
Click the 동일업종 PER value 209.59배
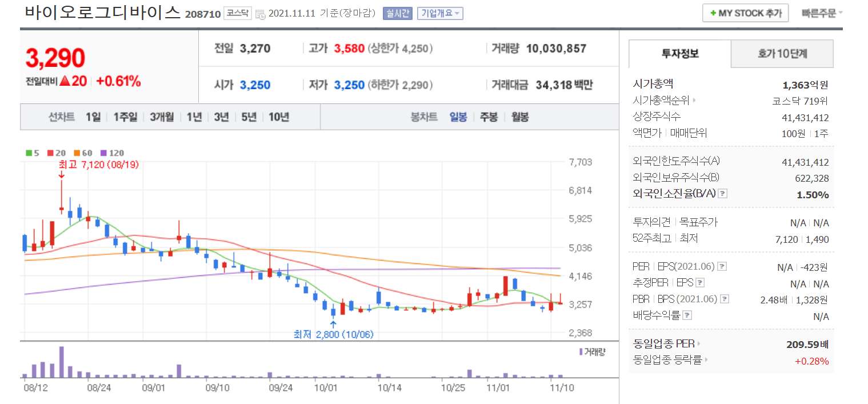tap(807, 345)
